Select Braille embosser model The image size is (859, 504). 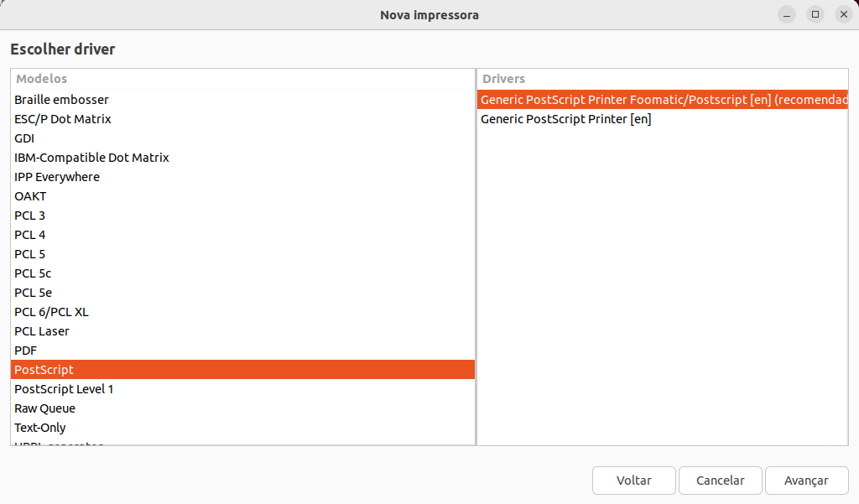tap(61, 100)
